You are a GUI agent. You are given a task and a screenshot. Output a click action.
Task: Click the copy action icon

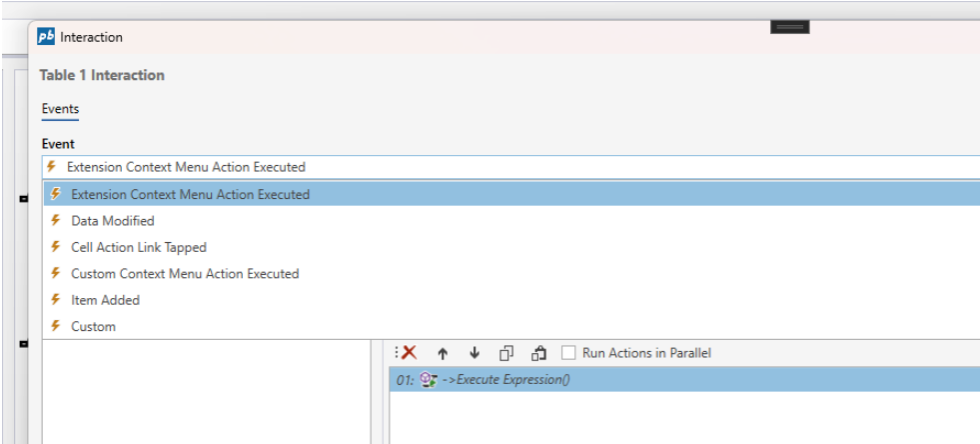pyautogui.click(x=506, y=353)
